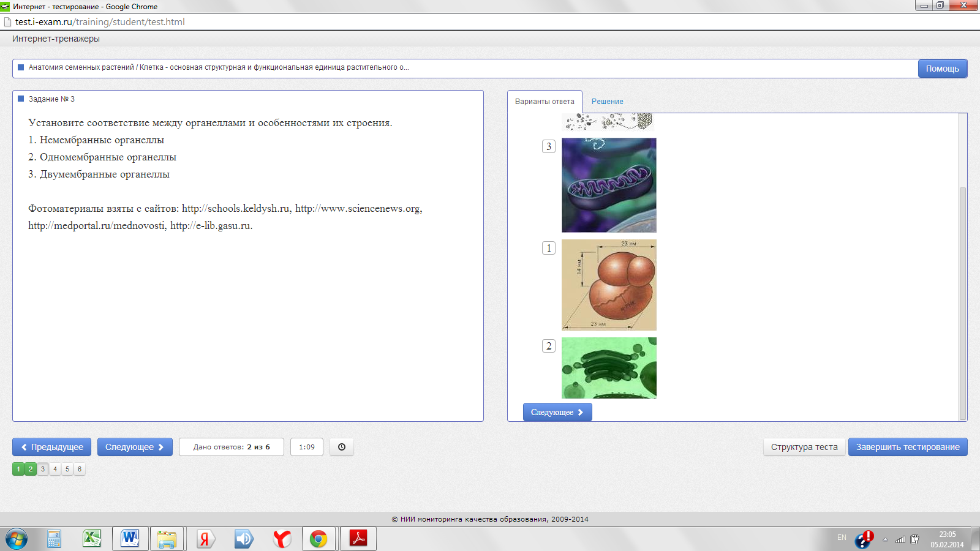Click the 'Фотоматериалы взяты с сайтов' source text

pyautogui.click(x=225, y=217)
